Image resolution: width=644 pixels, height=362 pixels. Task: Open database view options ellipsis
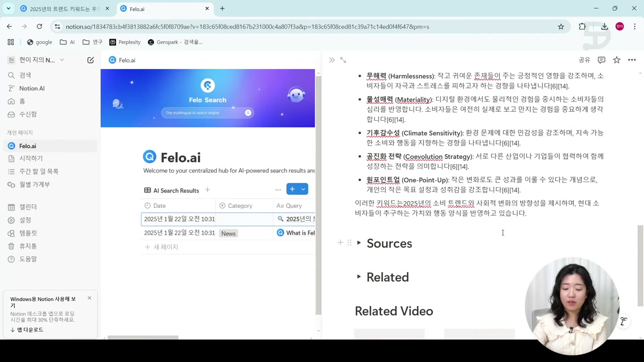pyautogui.click(x=278, y=190)
